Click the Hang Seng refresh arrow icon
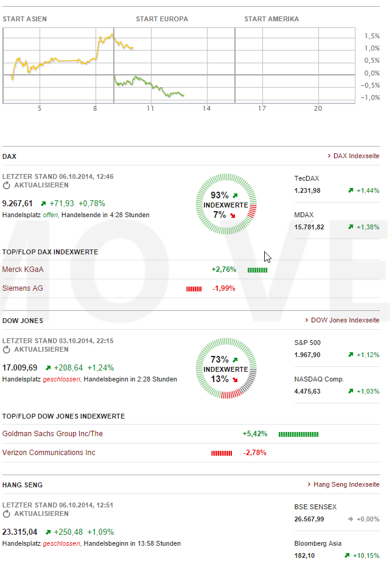This screenshot has width=392, height=564. point(7,514)
